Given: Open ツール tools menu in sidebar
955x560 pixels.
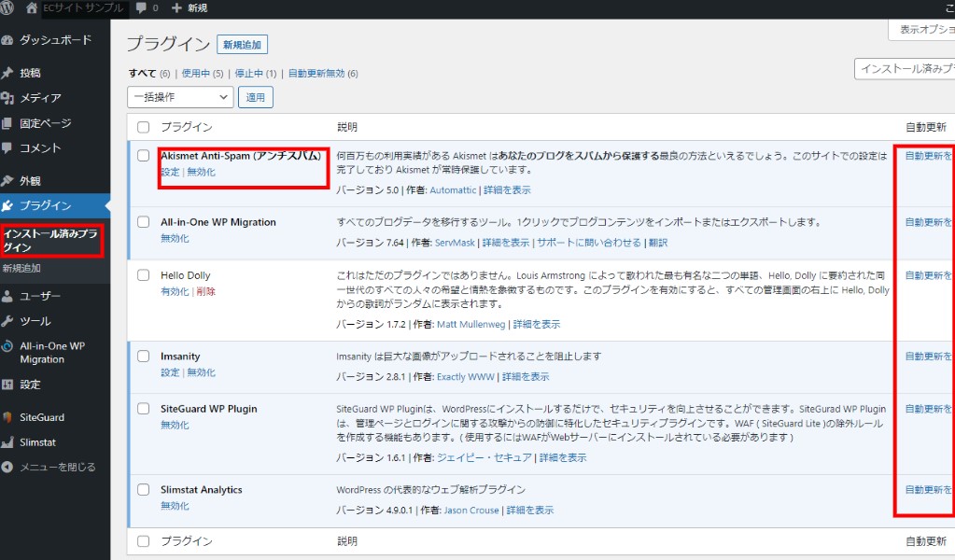Looking at the screenshot, I should coord(35,321).
